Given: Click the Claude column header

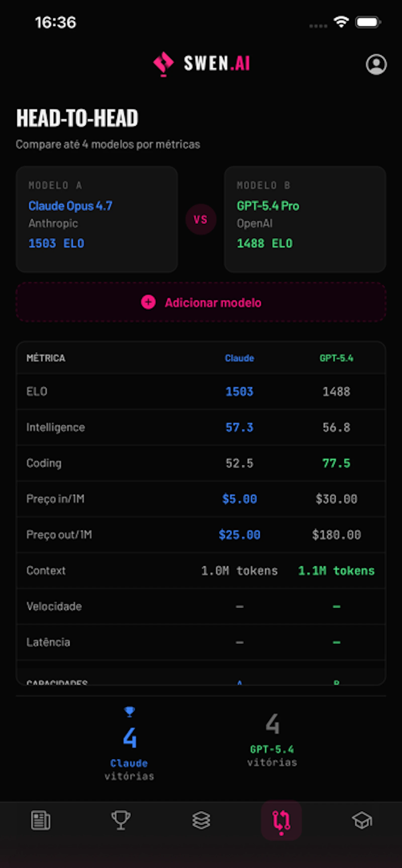Looking at the screenshot, I should [x=239, y=358].
